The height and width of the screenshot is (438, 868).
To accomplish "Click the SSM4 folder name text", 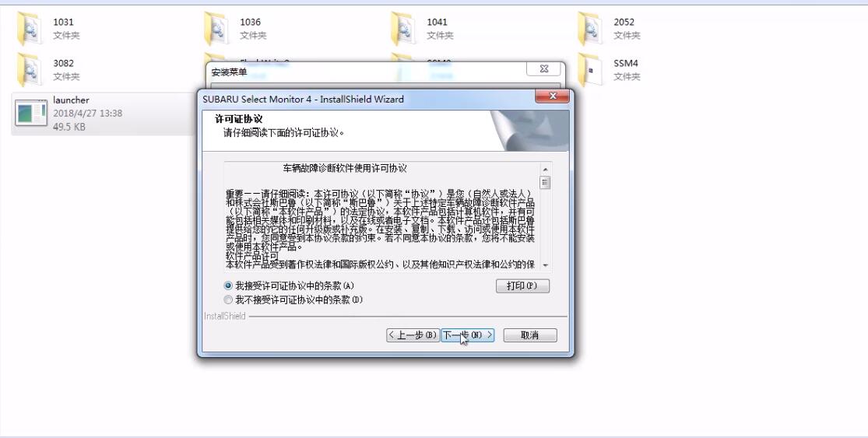I will tap(626, 63).
